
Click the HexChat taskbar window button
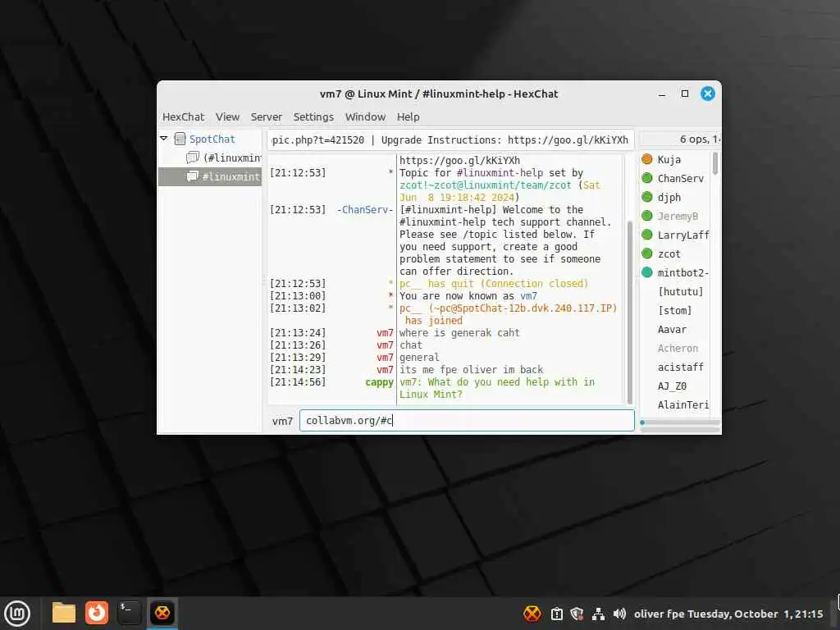tap(162, 613)
